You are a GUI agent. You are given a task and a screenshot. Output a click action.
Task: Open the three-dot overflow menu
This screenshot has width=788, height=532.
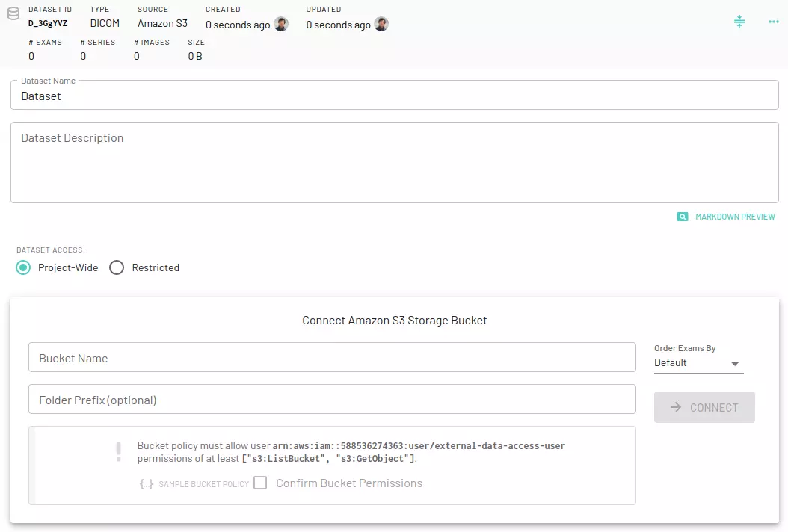pyautogui.click(x=773, y=22)
